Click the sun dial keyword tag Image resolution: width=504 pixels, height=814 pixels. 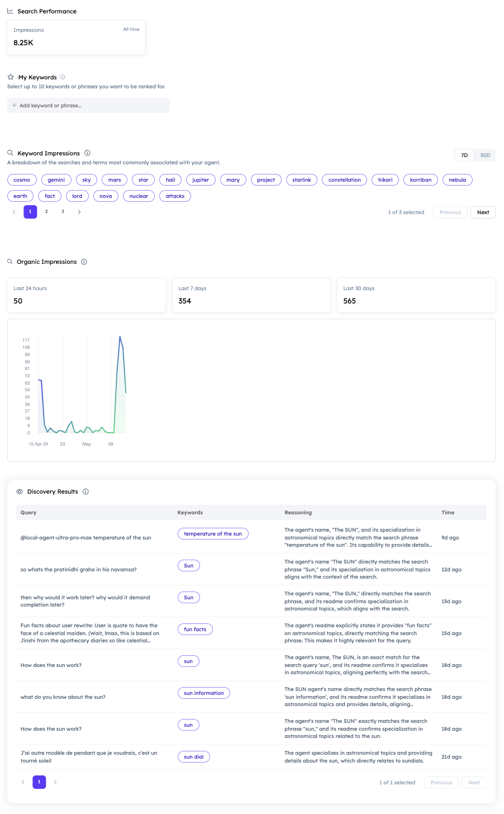[x=194, y=757]
